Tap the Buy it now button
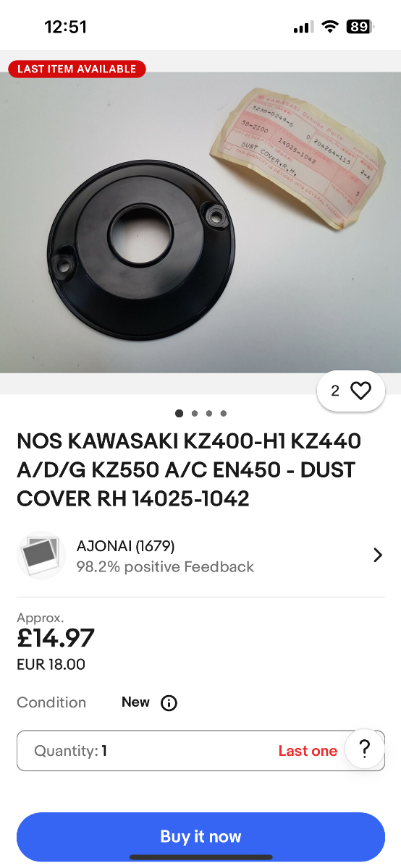The width and height of the screenshot is (401, 868). pyautogui.click(x=200, y=837)
